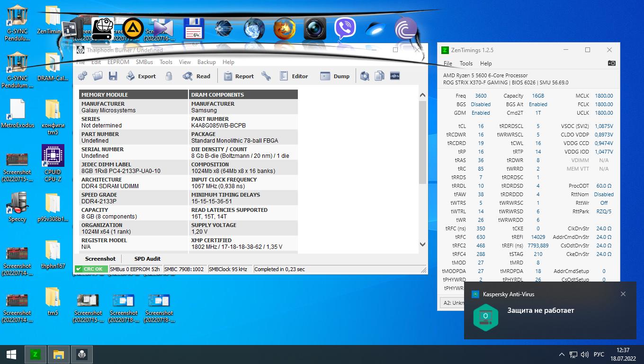
Task: Switch to ZenTimings via taskbar button
Action: click(35, 355)
